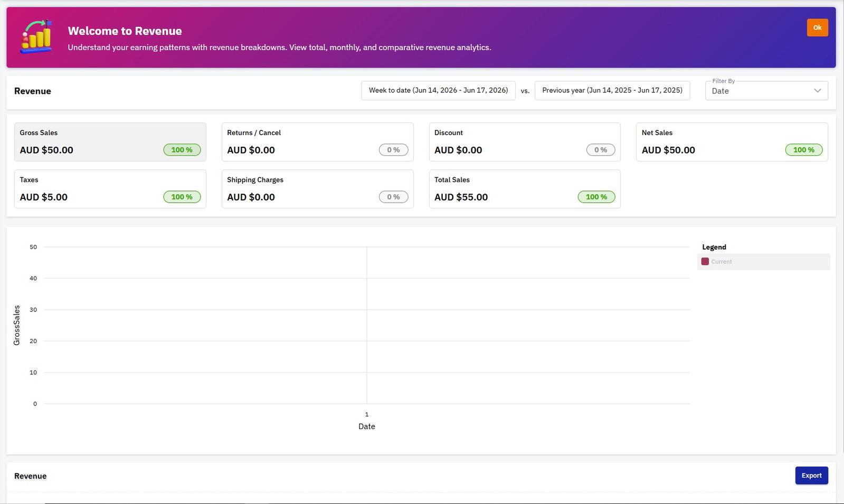Select the Net Sales metric card
The image size is (844, 504).
(x=732, y=142)
